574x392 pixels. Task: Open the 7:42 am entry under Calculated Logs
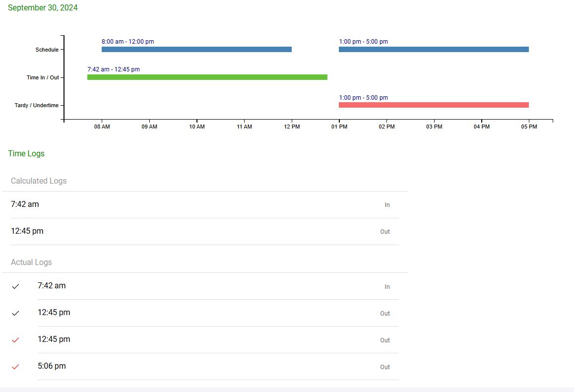pyautogui.click(x=25, y=204)
